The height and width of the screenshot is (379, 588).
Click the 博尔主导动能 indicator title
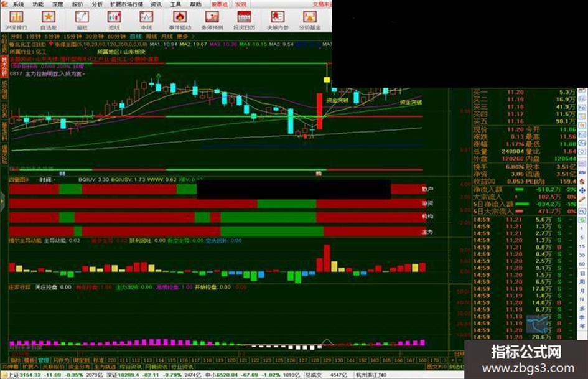coord(26,241)
